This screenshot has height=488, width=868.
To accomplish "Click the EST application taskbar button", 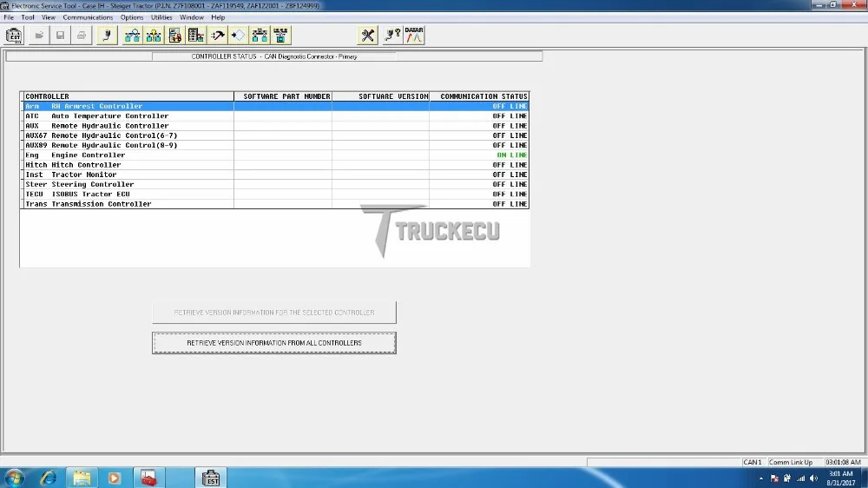I will pos(211,478).
